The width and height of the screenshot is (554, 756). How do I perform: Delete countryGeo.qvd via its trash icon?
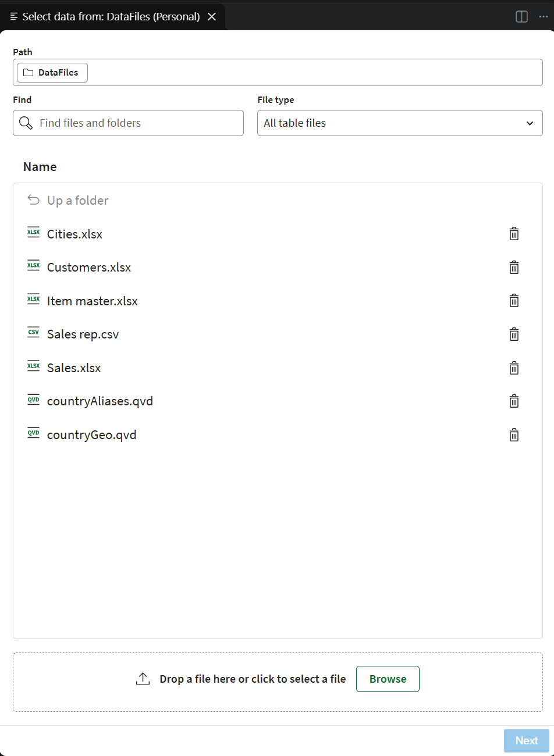point(514,435)
